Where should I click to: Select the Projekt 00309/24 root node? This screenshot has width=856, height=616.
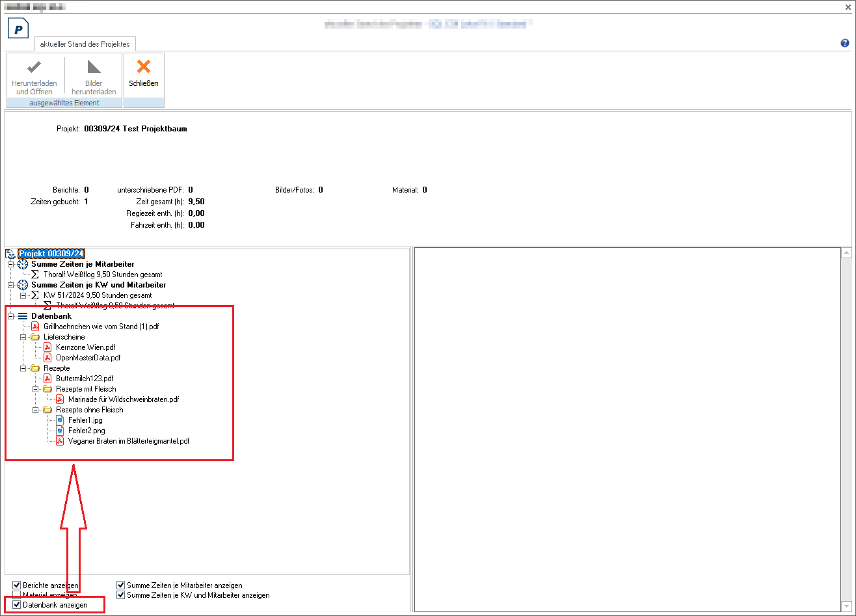coord(51,254)
